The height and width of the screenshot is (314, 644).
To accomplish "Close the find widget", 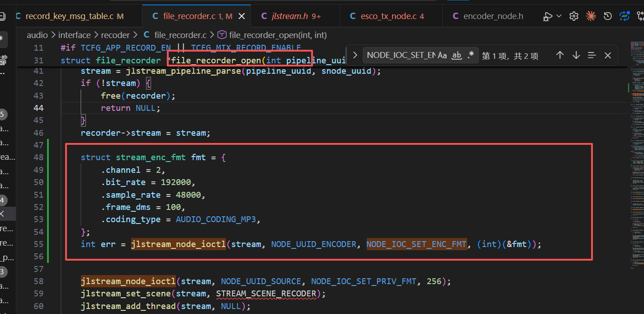I will 608,55.
